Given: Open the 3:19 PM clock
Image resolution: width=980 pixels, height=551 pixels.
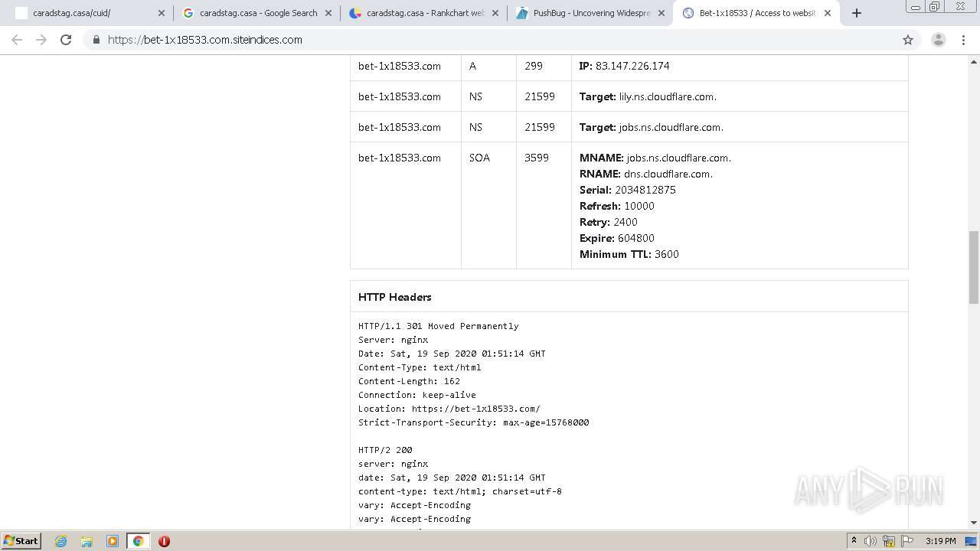Looking at the screenshot, I should pos(940,541).
